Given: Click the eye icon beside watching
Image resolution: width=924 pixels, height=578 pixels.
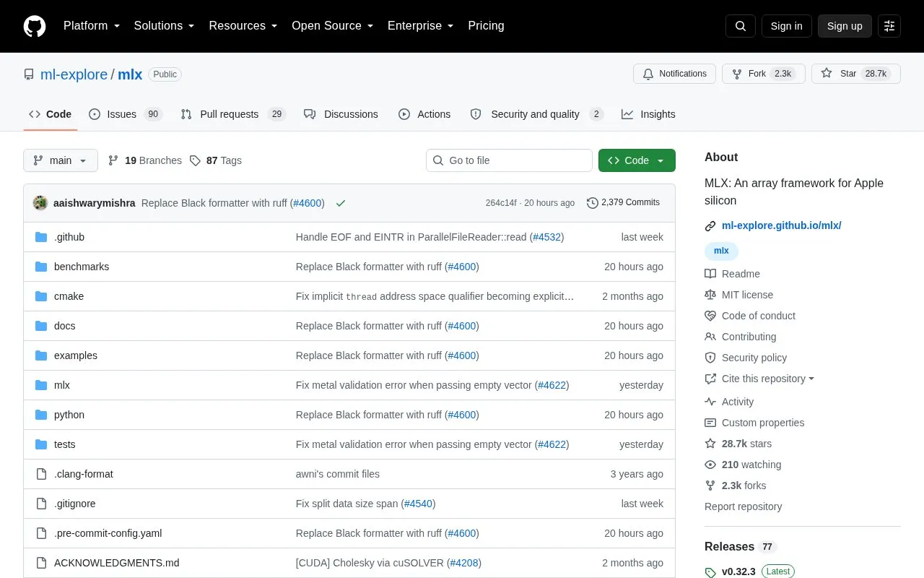Looking at the screenshot, I should click(x=710, y=465).
